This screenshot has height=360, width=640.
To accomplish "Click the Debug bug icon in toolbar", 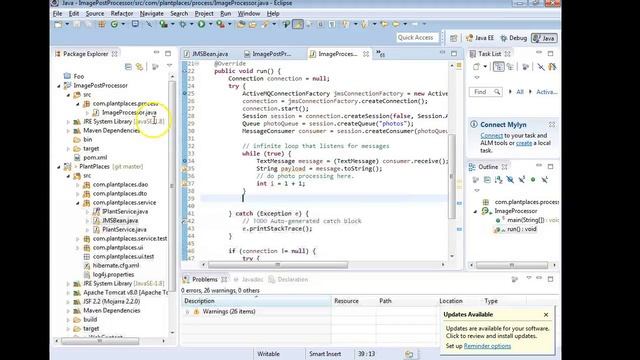I will point(182,24).
